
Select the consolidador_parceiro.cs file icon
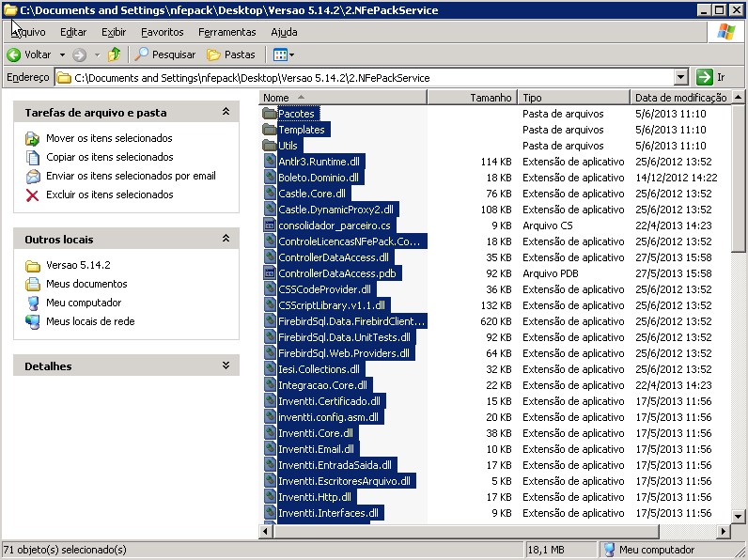tap(270, 226)
